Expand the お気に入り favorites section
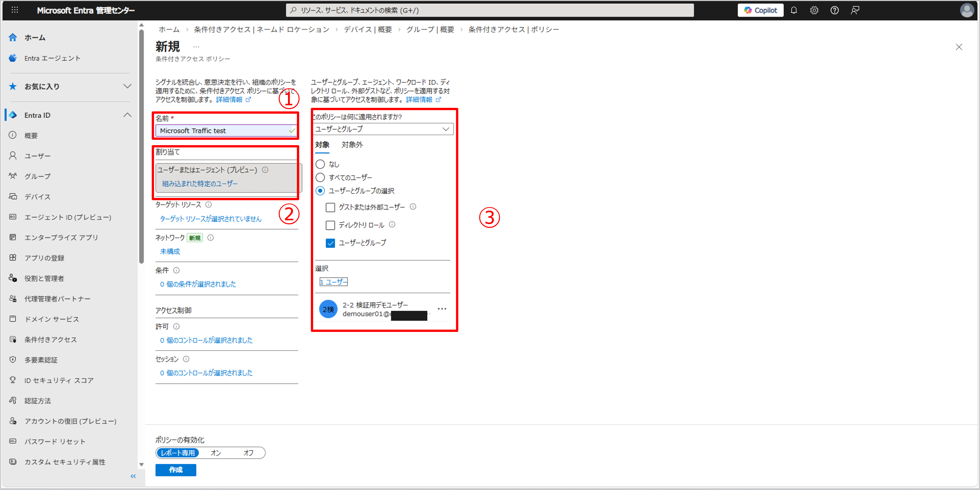The width and height of the screenshot is (980, 490). coord(127,86)
